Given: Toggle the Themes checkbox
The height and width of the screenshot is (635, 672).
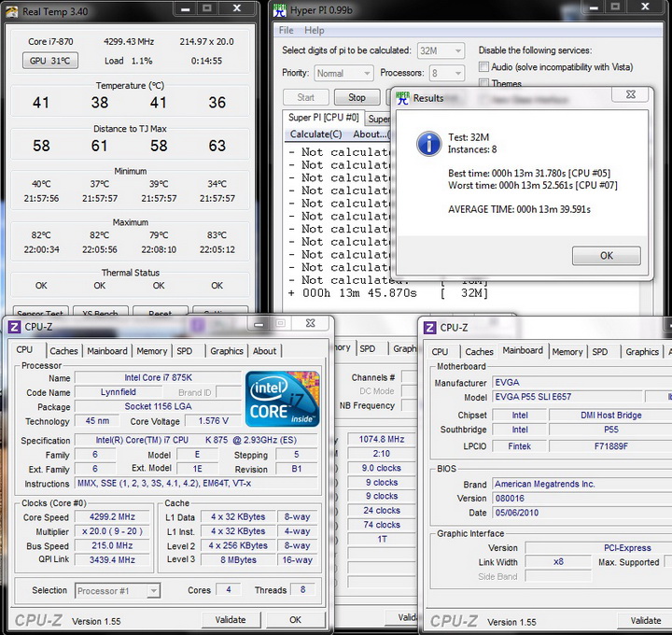Looking at the screenshot, I should point(483,83).
